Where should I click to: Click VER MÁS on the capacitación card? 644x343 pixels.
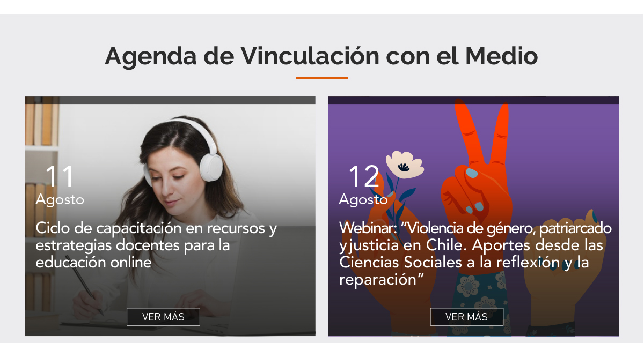(x=163, y=317)
